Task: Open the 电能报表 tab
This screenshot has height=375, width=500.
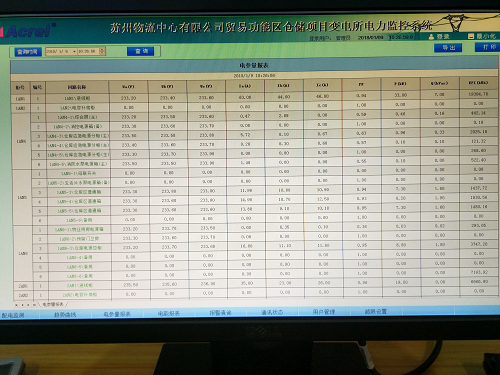Action: 169,313
